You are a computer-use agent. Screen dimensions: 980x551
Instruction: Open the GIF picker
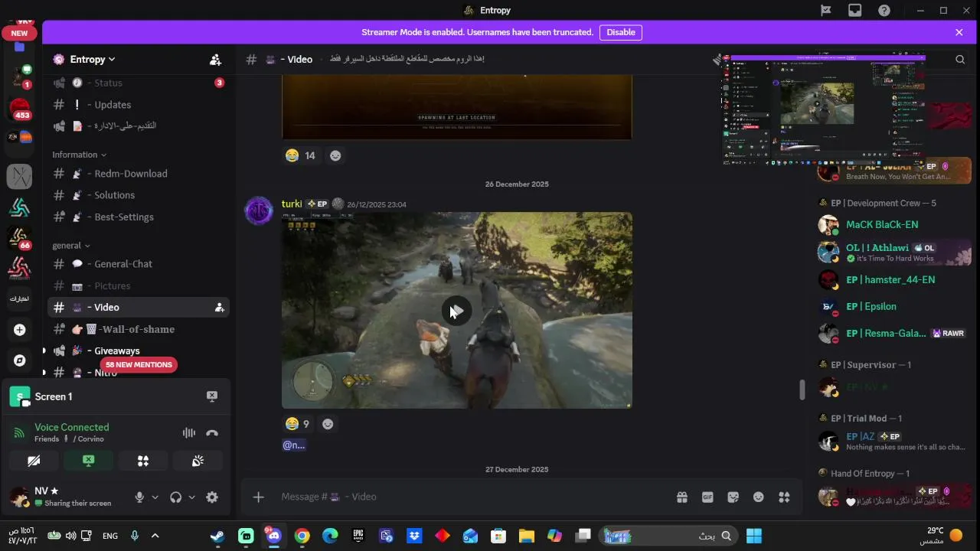707,497
